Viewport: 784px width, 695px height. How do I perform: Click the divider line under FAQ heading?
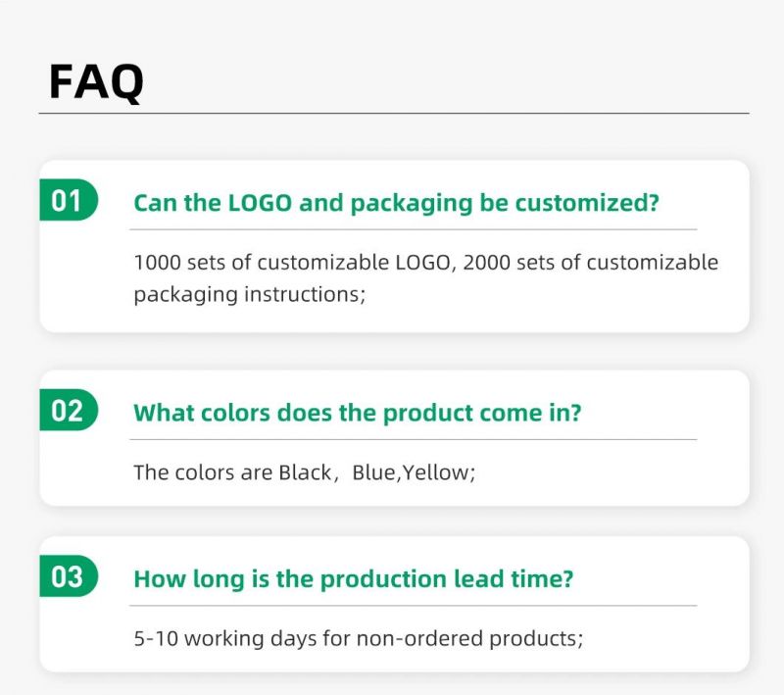pyautogui.click(x=394, y=114)
